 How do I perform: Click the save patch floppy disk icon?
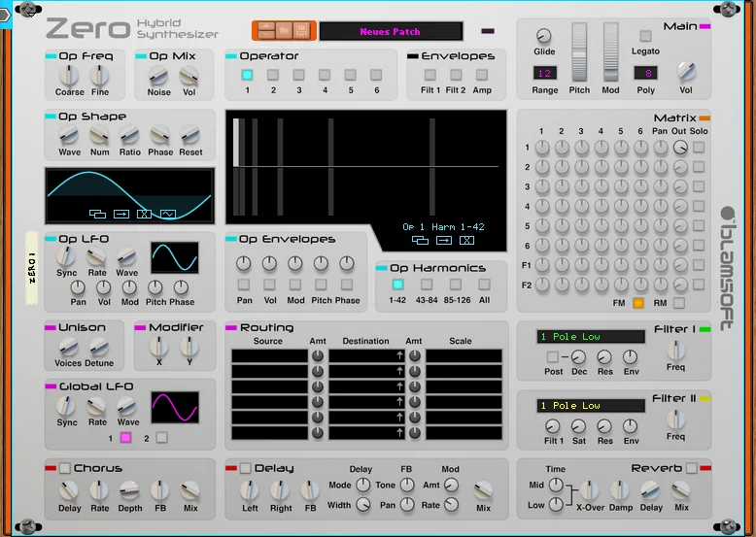(x=302, y=31)
